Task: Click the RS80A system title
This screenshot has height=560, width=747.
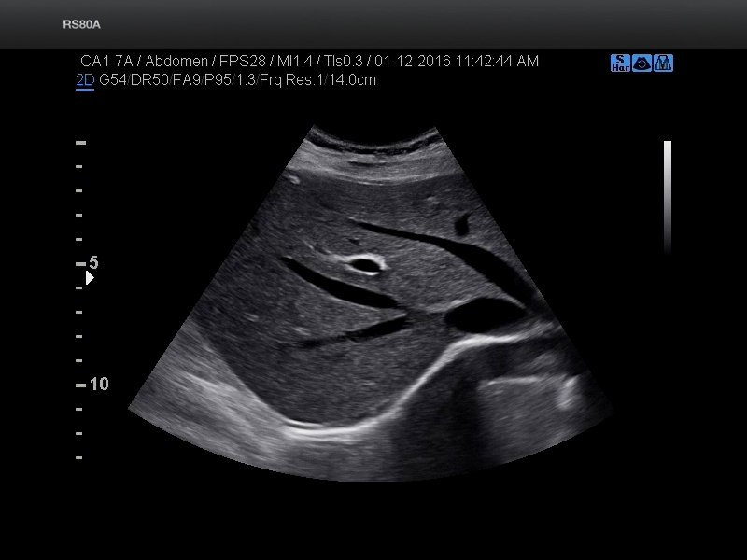Action: tap(82, 24)
